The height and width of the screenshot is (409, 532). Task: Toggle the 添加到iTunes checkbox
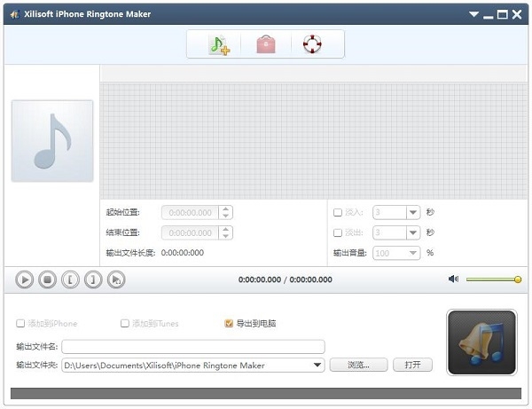[x=125, y=323]
